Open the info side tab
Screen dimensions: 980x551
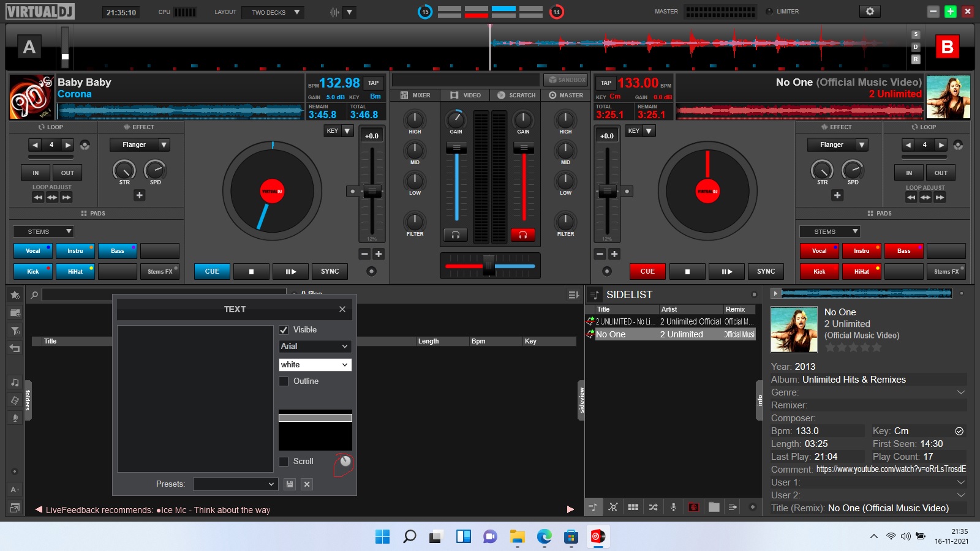pyautogui.click(x=759, y=400)
